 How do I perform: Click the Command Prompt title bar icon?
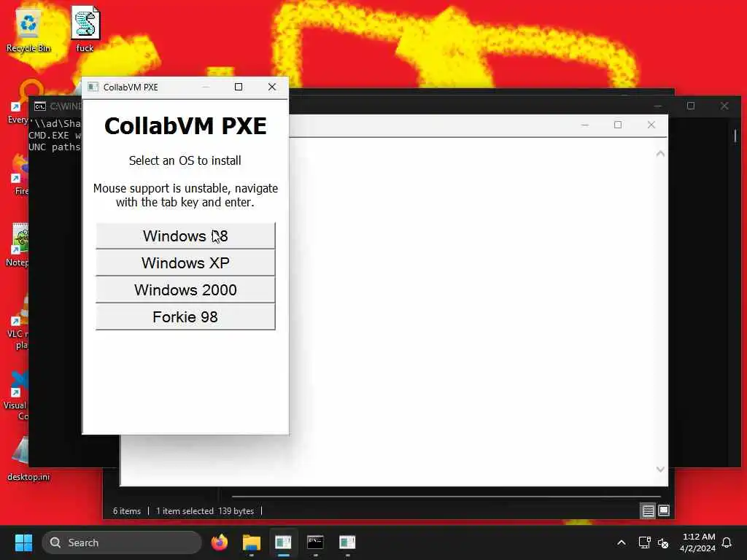point(40,106)
